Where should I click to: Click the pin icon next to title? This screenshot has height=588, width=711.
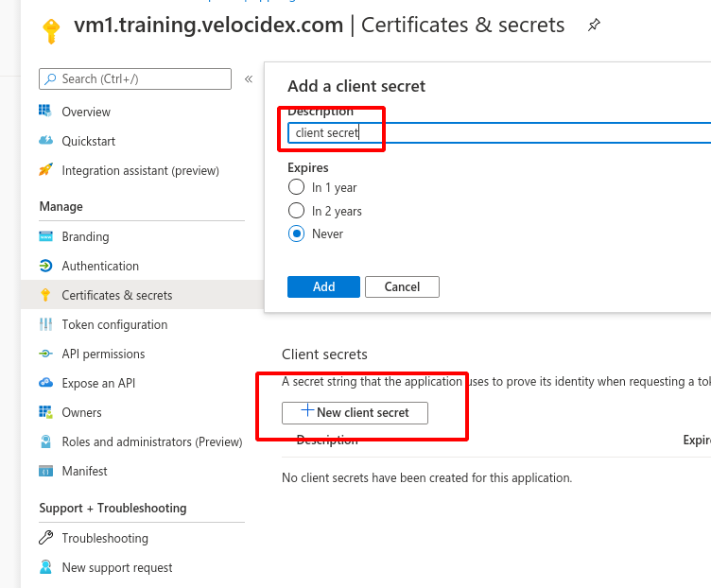tap(593, 26)
